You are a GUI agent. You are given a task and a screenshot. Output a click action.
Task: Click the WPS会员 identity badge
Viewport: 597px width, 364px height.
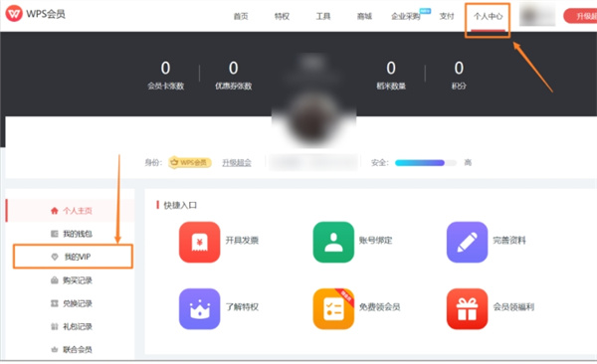[190, 162]
